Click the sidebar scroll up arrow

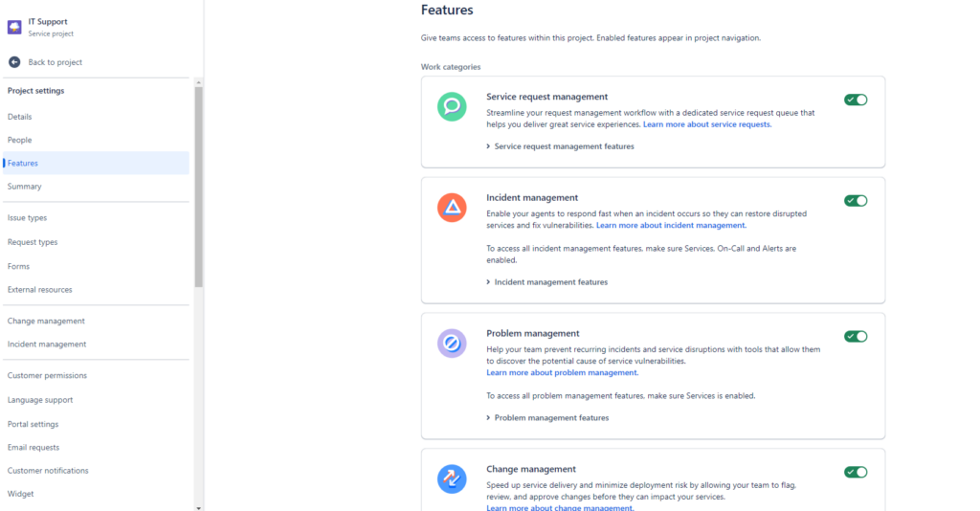[199, 82]
